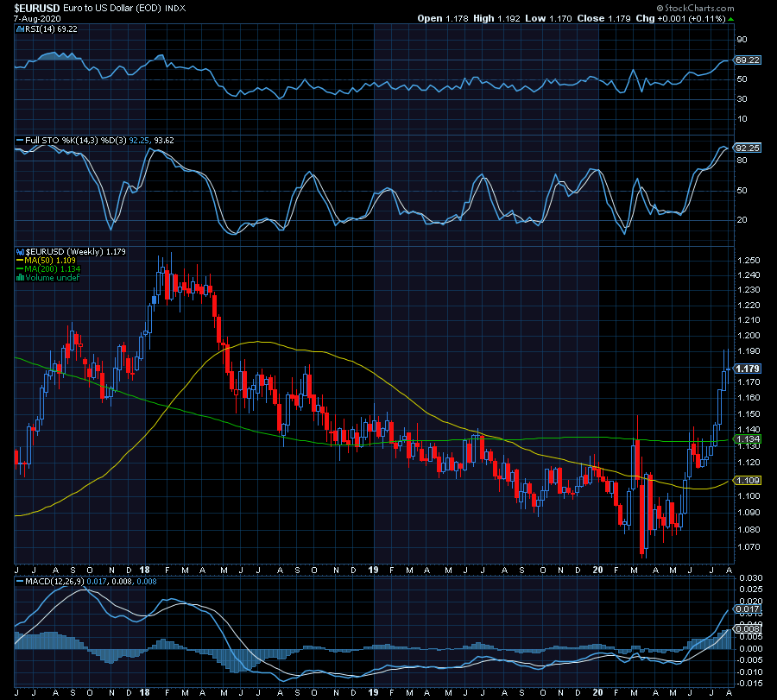Click the Full STO legend line marker
The height and width of the screenshot is (700, 777).
(21, 140)
